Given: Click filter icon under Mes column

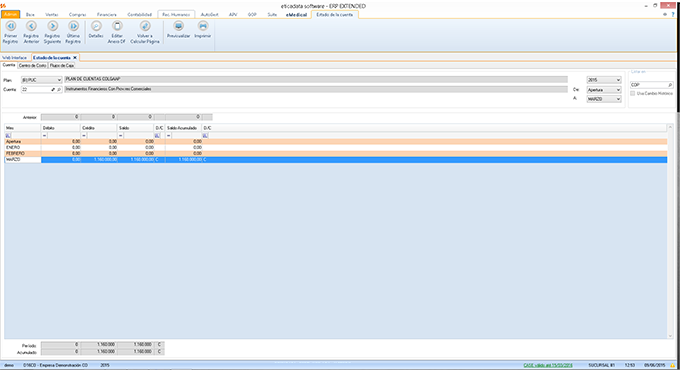Looking at the screenshot, I should (8, 136).
